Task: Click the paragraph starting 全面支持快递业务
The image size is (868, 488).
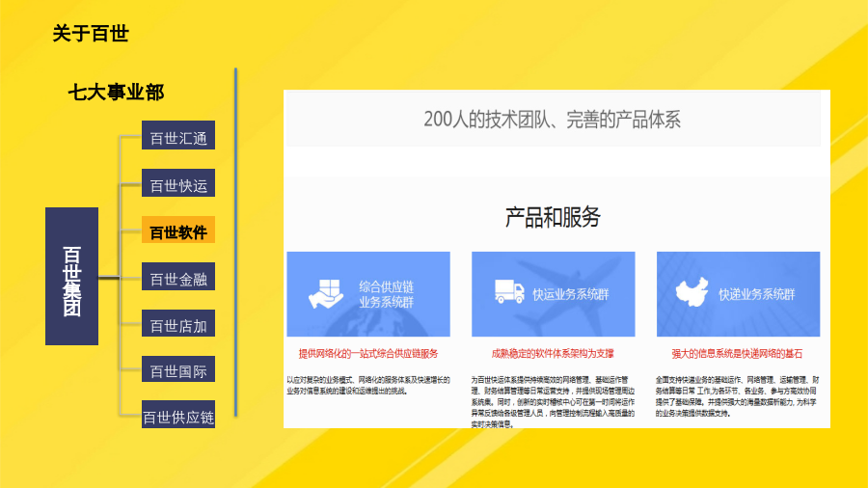Action: click(738, 396)
